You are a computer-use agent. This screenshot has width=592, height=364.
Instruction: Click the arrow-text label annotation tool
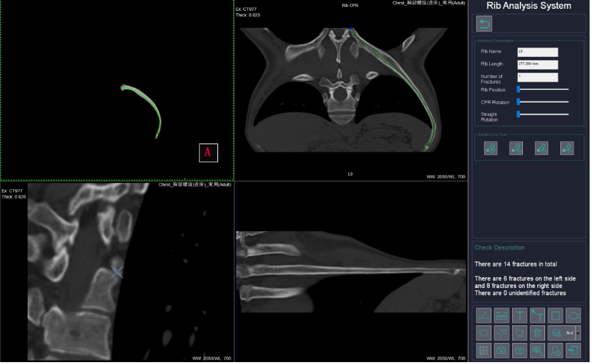[537, 315]
